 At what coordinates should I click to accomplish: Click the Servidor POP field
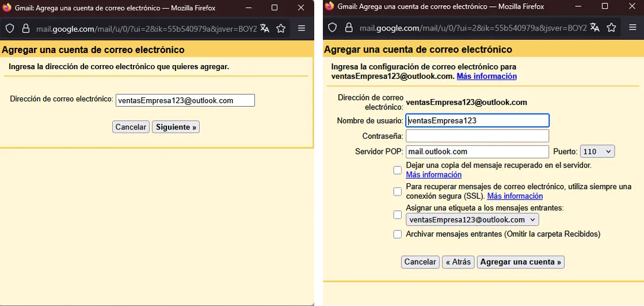click(x=477, y=152)
